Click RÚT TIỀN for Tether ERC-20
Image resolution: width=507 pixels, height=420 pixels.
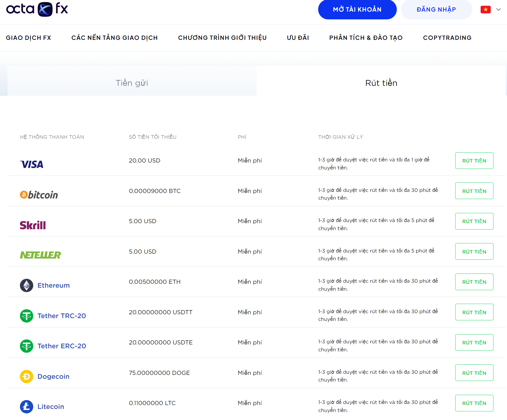click(x=474, y=342)
